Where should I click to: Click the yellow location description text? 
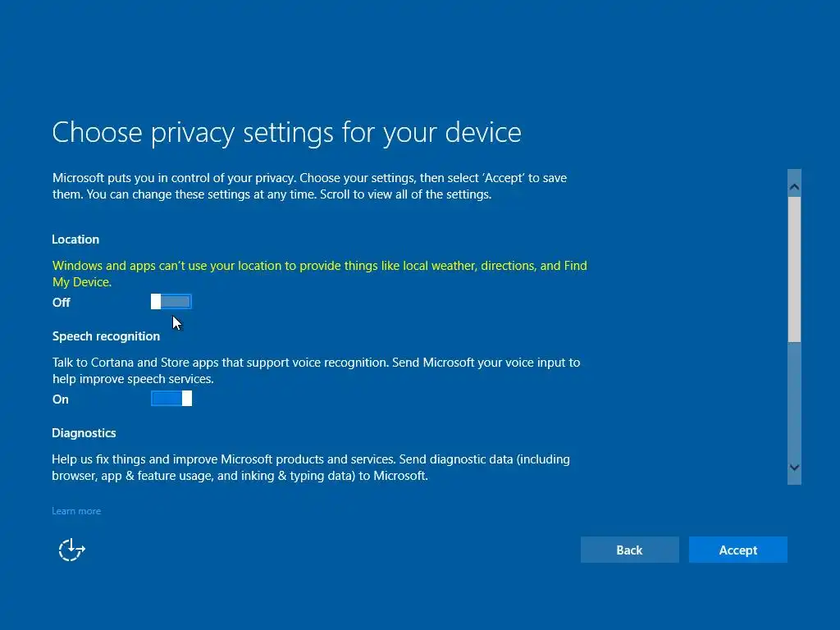(319, 266)
